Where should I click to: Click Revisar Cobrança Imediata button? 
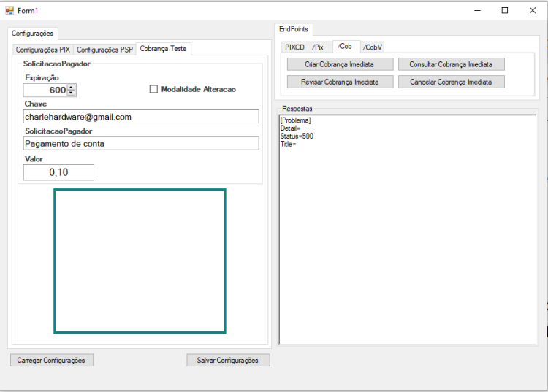click(x=340, y=82)
